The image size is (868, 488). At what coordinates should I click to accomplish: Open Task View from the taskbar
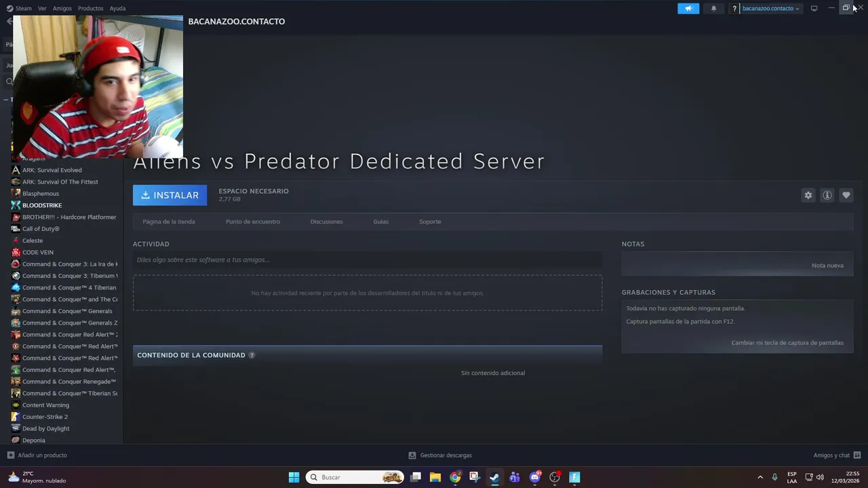click(x=416, y=477)
